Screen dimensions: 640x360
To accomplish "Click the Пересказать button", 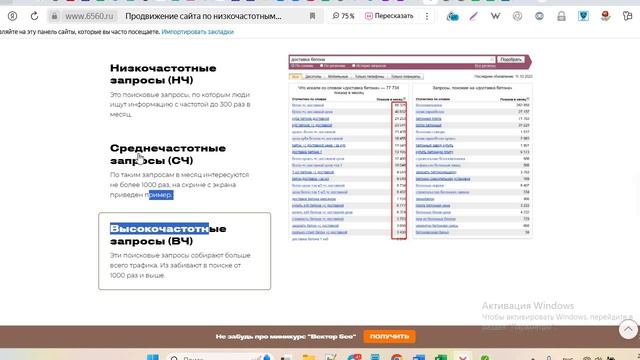I will [x=389, y=16].
